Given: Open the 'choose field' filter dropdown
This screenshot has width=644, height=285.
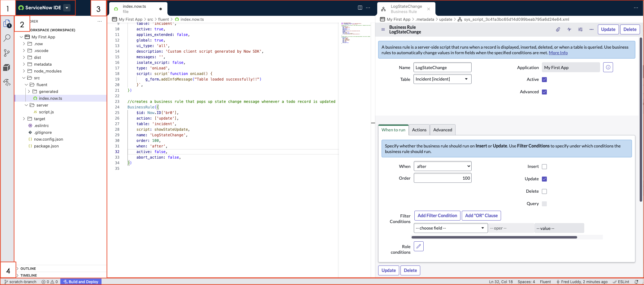Looking at the screenshot, I should (451, 228).
